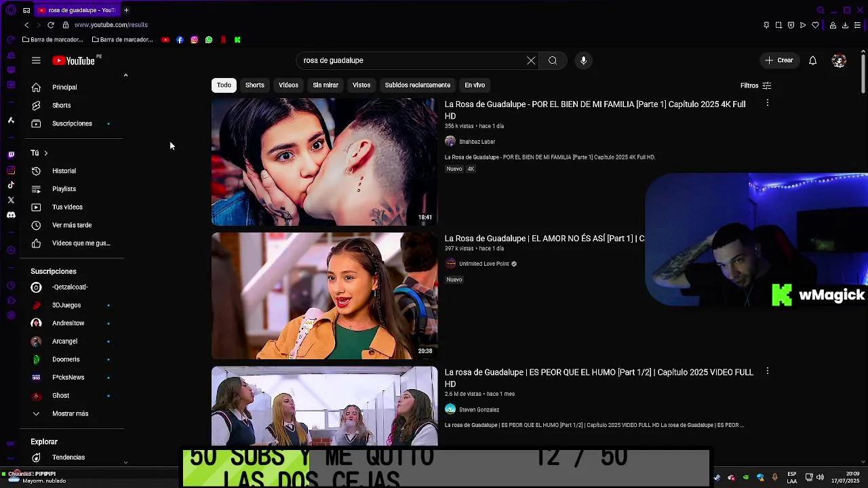The width and height of the screenshot is (868, 488).
Task: Open the Easy Setup sliders icon
Action: point(858,25)
